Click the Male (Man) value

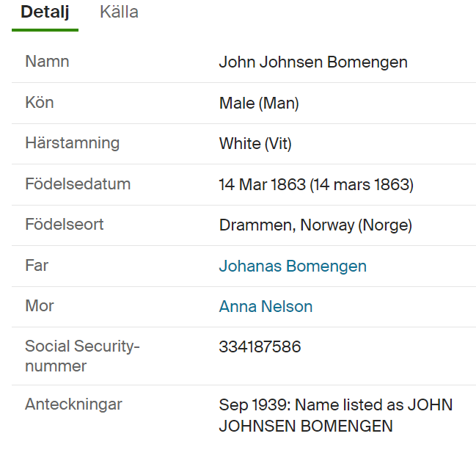(259, 104)
